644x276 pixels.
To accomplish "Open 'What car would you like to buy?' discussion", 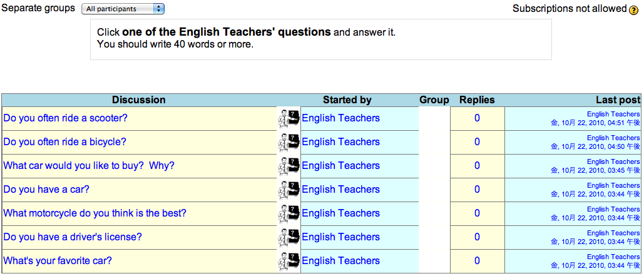I will 89,166.
